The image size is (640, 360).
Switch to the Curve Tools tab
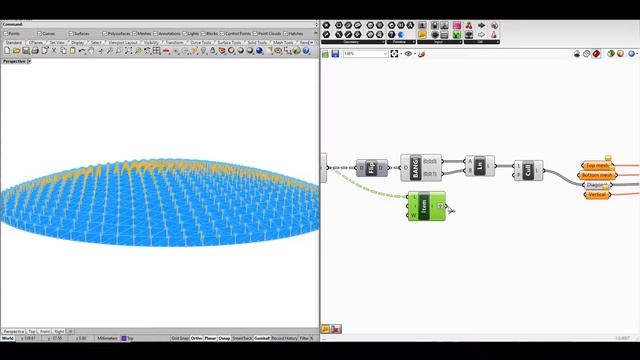(x=201, y=42)
